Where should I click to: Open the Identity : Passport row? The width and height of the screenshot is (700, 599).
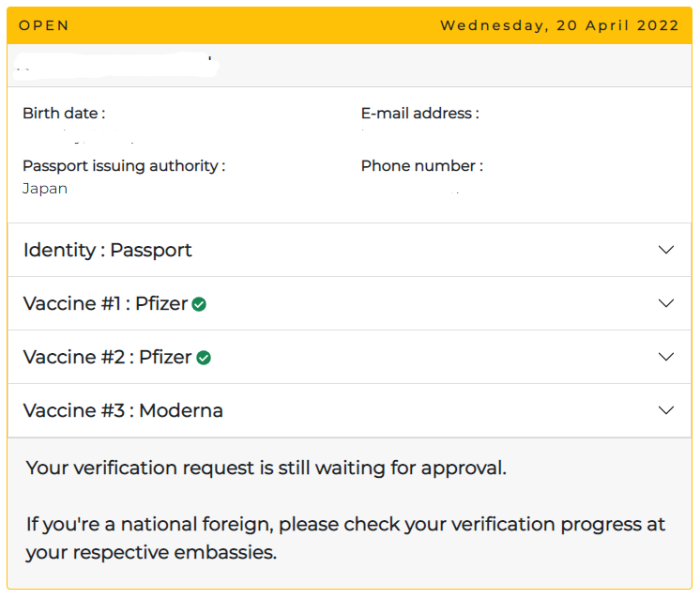(x=350, y=250)
